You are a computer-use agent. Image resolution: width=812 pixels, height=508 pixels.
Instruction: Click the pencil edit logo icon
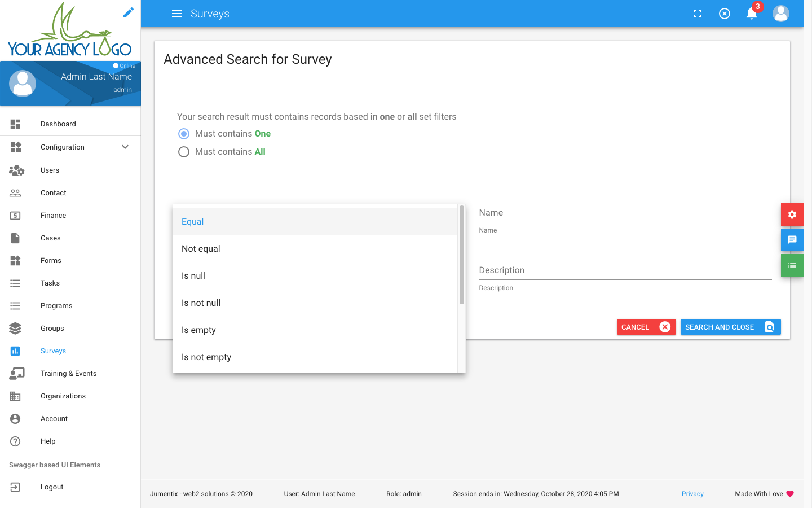pyautogui.click(x=129, y=12)
